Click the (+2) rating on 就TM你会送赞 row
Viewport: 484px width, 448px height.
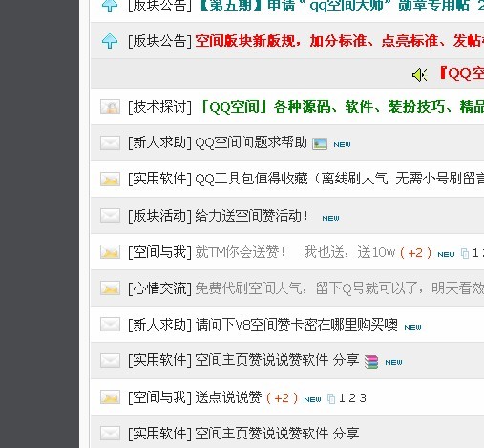415,253
